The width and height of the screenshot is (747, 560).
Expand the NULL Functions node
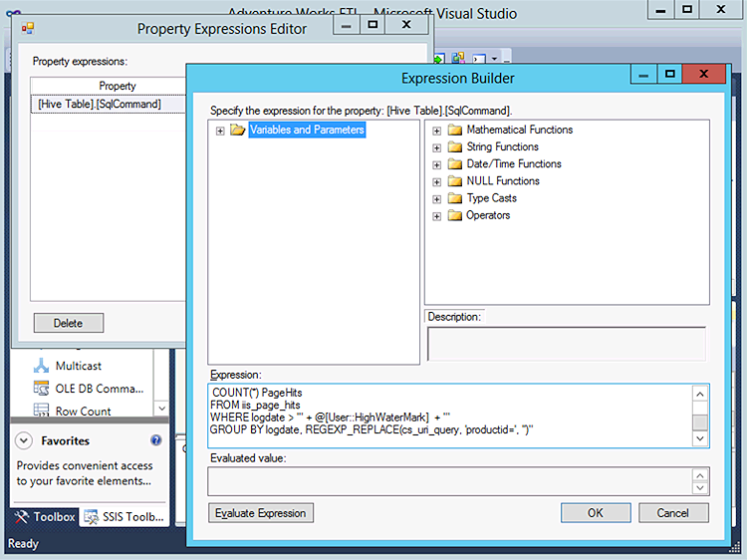pyautogui.click(x=436, y=182)
